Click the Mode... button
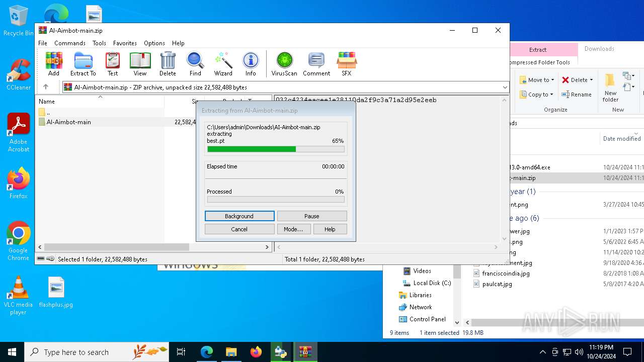The width and height of the screenshot is (644, 362). click(293, 229)
